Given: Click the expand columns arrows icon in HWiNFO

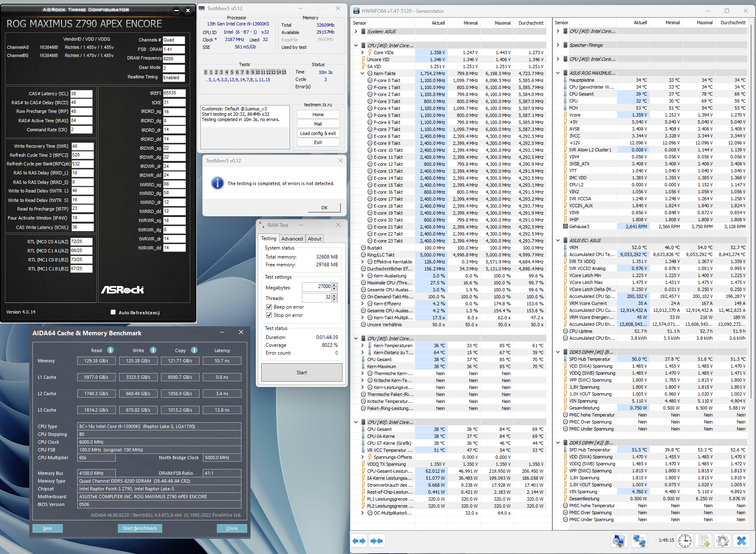Looking at the screenshot, I should point(359,541).
